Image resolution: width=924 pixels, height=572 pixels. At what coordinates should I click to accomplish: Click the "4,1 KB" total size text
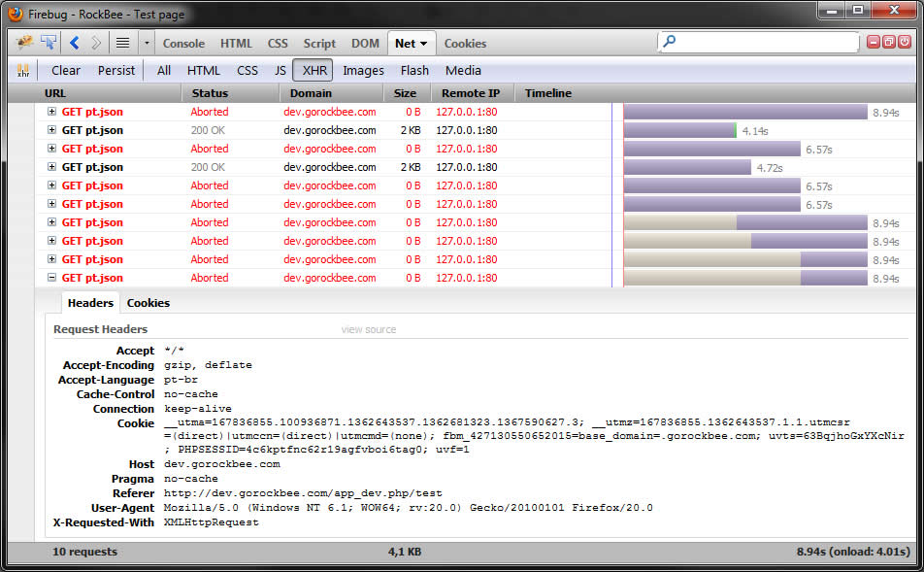pyautogui.click(x=404, y=552)
